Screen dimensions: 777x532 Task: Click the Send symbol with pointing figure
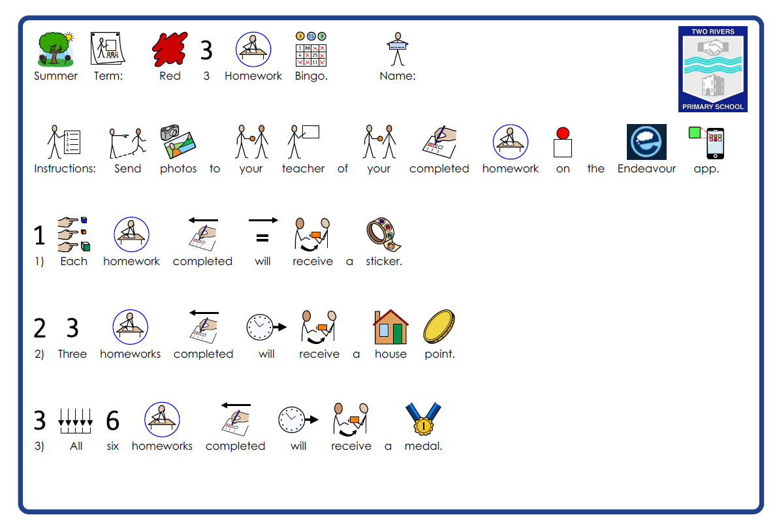[x=127, y=143]
